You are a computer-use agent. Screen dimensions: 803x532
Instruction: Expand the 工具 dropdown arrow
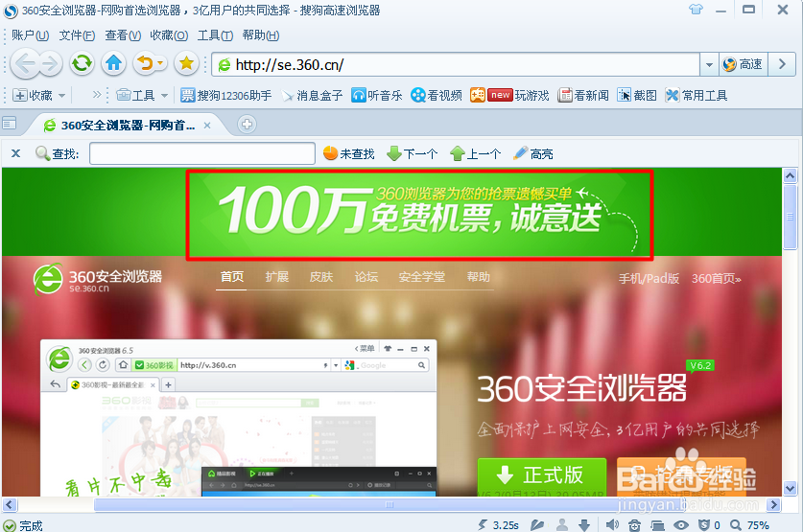pyautogui.click(x=164, y=96)
